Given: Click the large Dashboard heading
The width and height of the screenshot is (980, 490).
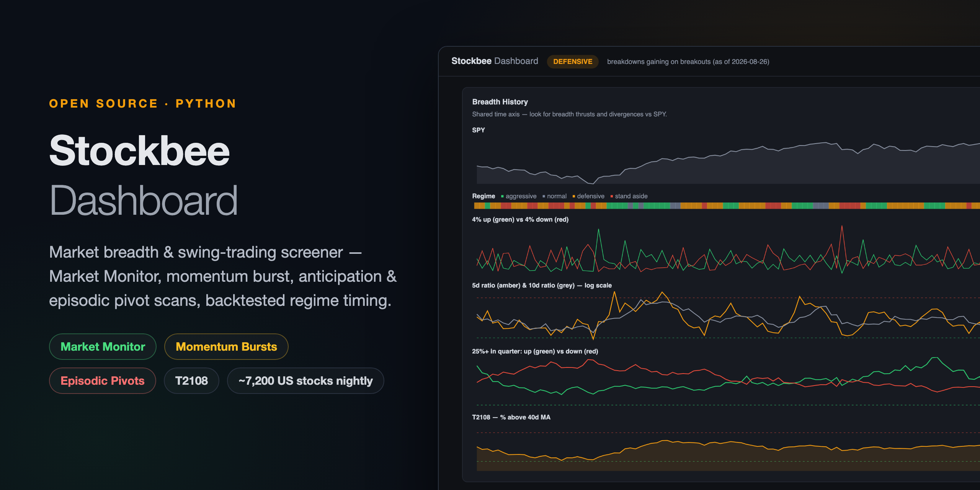Looking at the screenshot, I should tap(144, 201).
